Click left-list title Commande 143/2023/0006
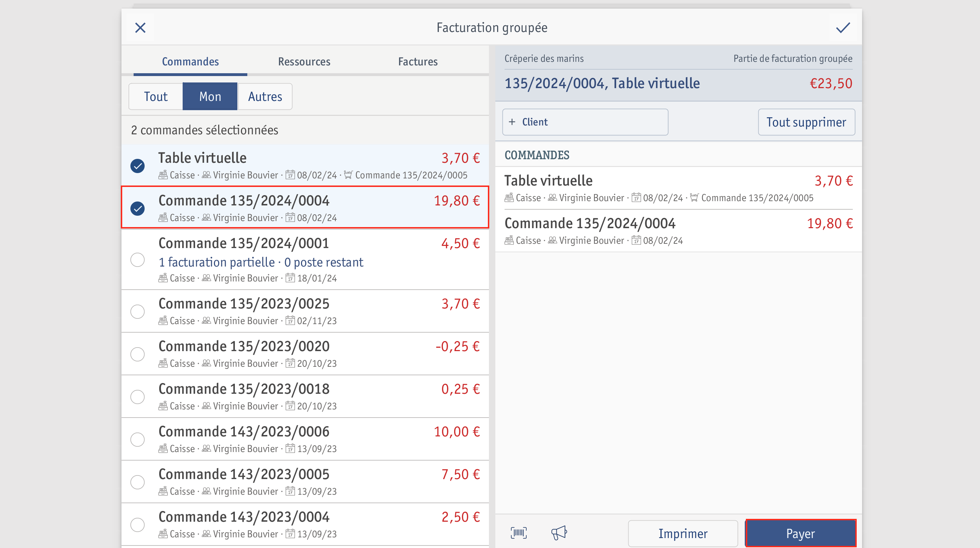The height and width of the screenshot is (548, 980). coord(243,431)
